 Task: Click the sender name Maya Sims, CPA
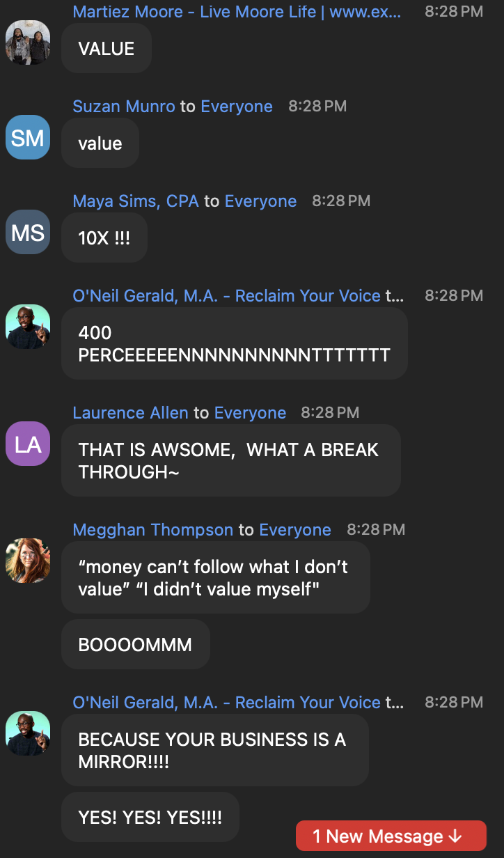pos(136,201)
